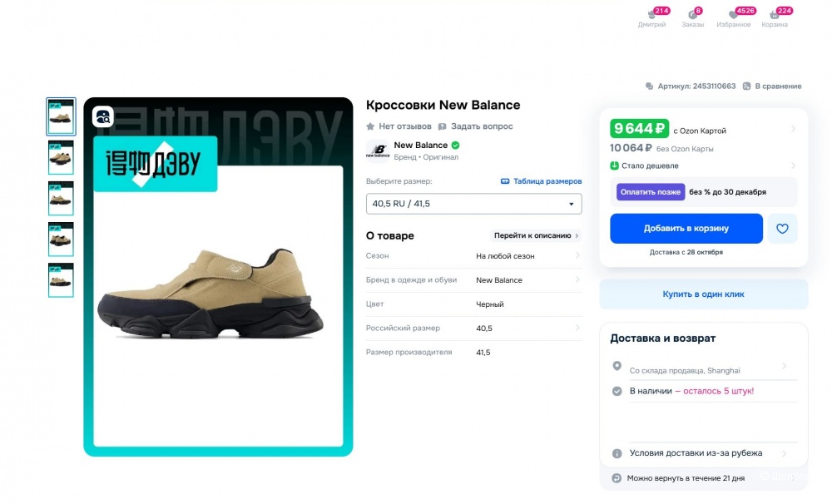Copy the Артикул number icon
832x504 pixels.
tap(650, 86)
